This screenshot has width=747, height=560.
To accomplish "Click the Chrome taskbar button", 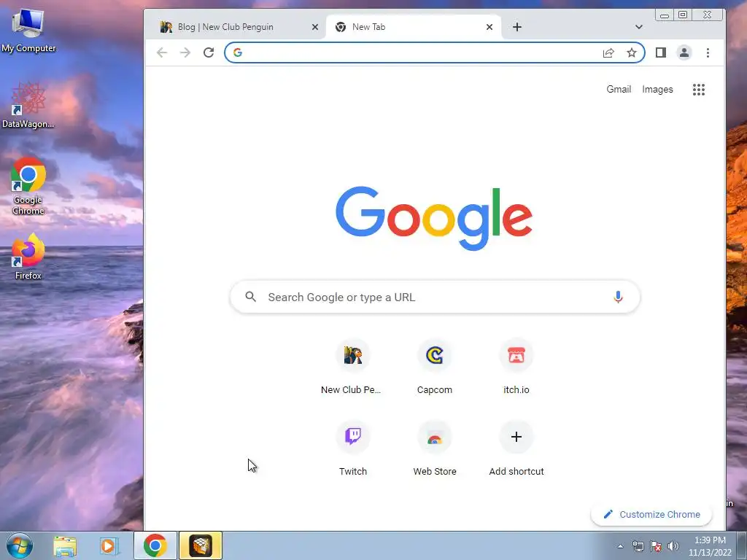I will pyautogui.click(x=155, y=545).
